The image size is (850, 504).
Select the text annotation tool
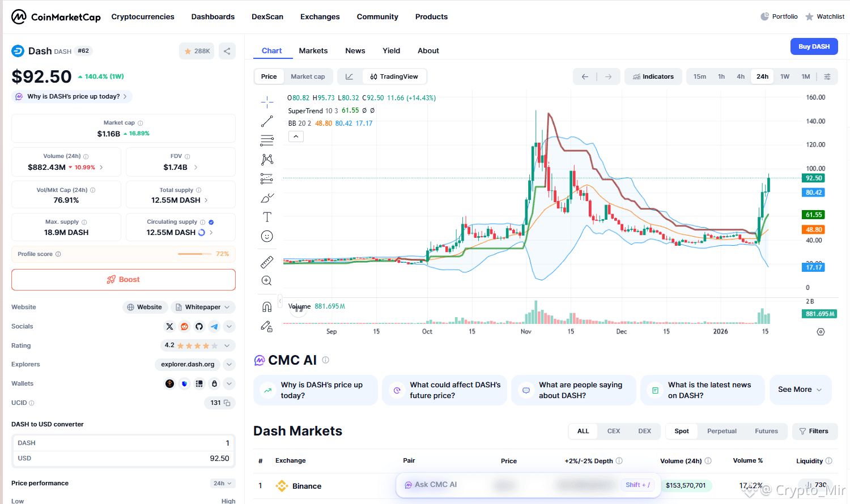pyautogui.click(x=267, y=217)
